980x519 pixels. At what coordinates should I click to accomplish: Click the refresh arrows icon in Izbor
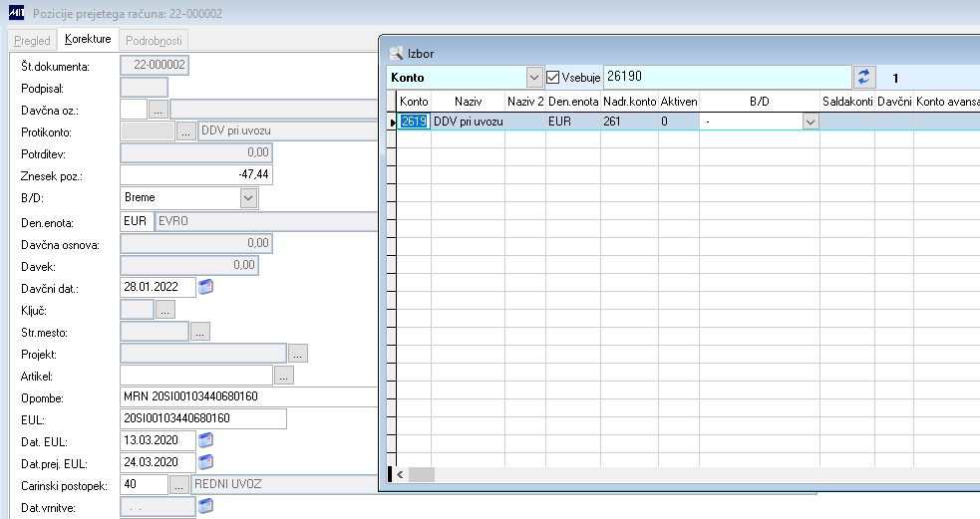click(x=863, y=77)
